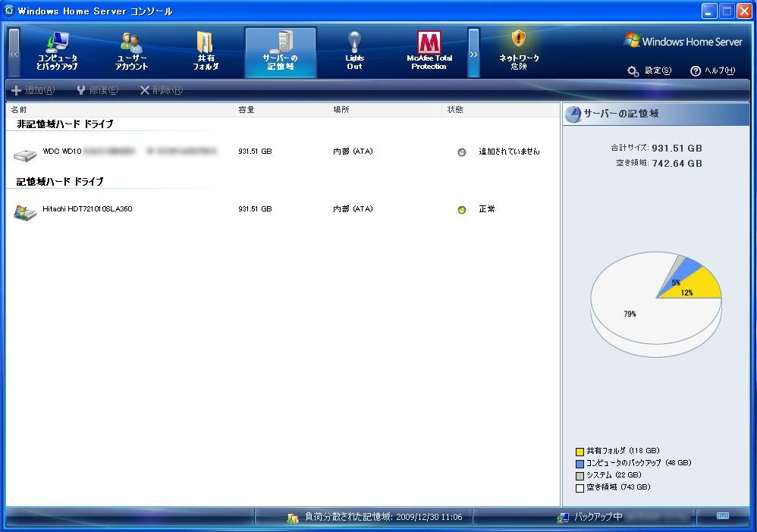Image resolution: width=757 pixels, height=532 pixels.
Task: Click the サーバーの記憶域 pie panel icon
Action: pos(573,114)
